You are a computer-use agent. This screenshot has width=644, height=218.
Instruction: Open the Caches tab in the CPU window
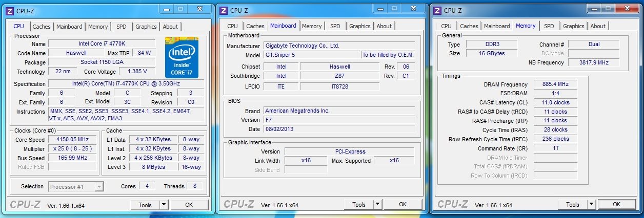coord(42,27)
